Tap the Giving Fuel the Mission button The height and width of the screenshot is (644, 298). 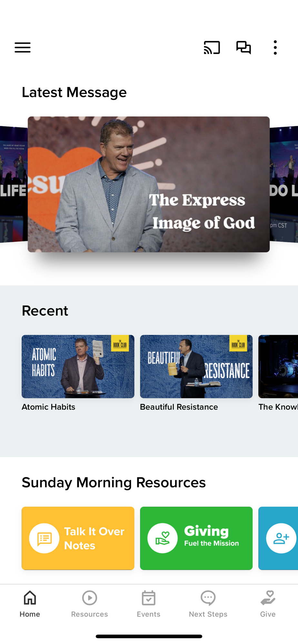[196, 538]
